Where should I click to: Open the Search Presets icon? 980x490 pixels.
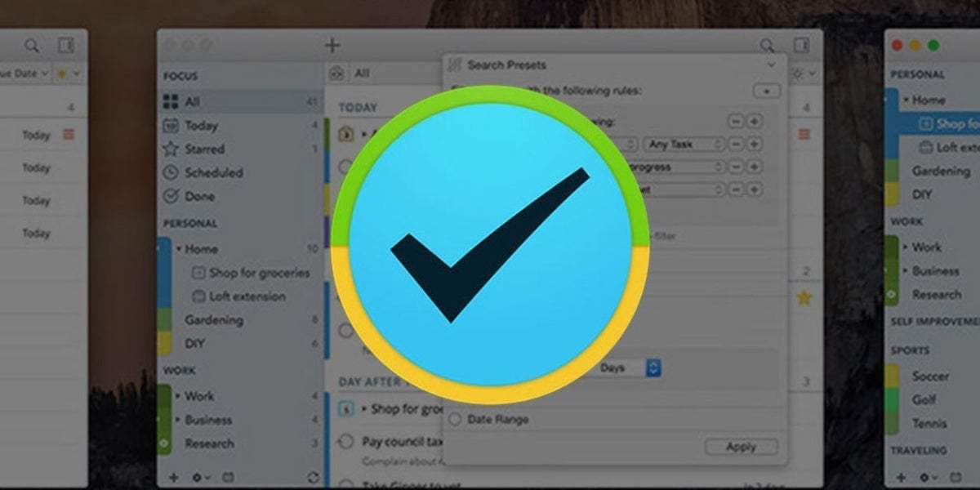(x=455, y=65)
